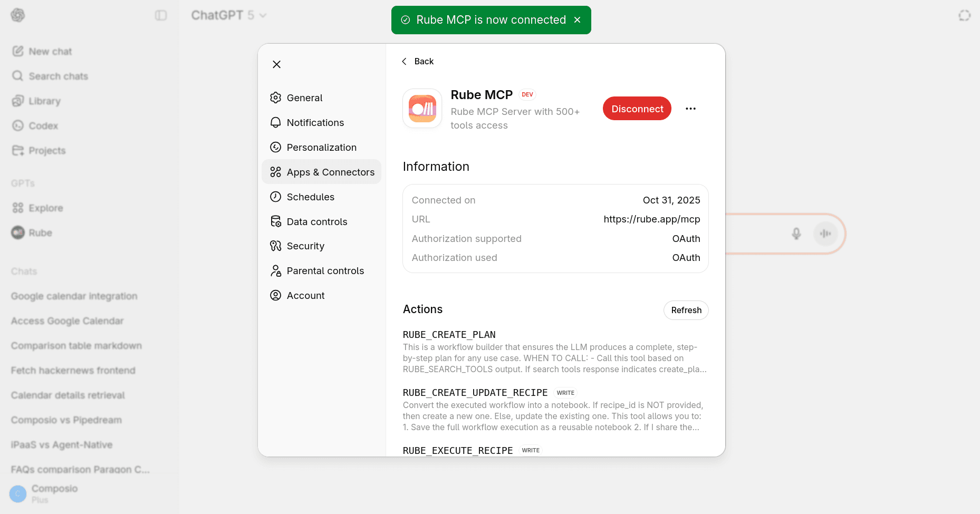Click the Data controls database icon
The height and width of the screenshot is (514, 980).
point(275,221)
